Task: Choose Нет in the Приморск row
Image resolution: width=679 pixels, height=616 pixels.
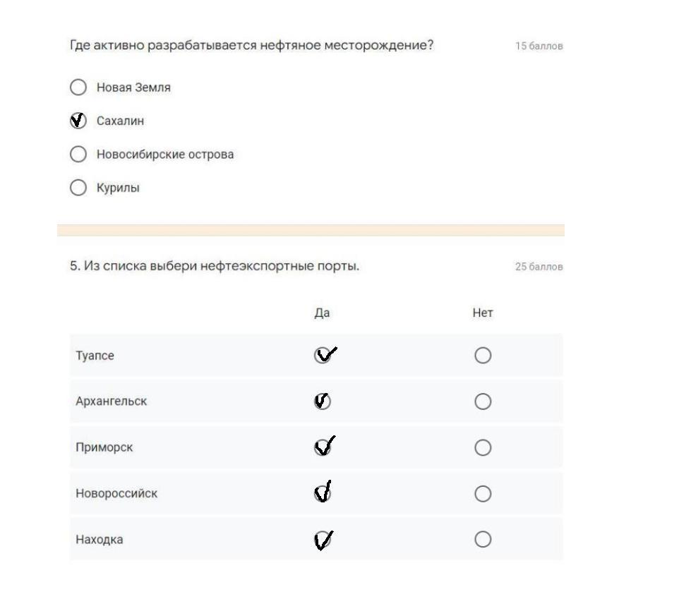Action: pos(483,447)
